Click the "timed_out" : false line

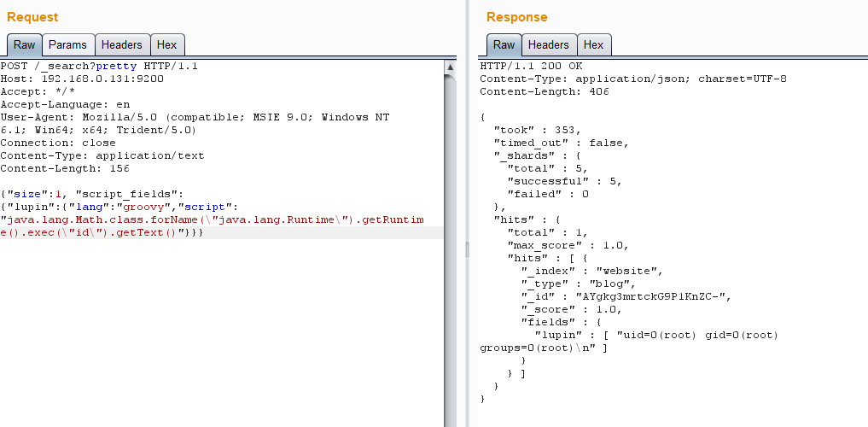[562, 143]
